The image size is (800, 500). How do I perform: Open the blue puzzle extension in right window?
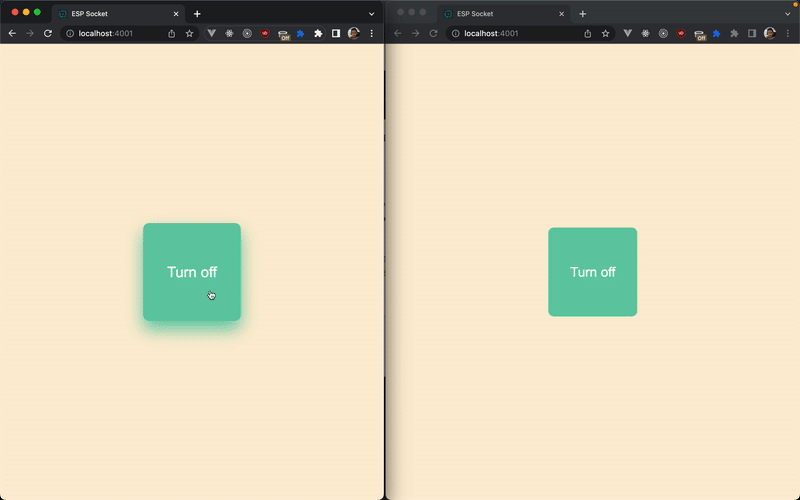717,34
